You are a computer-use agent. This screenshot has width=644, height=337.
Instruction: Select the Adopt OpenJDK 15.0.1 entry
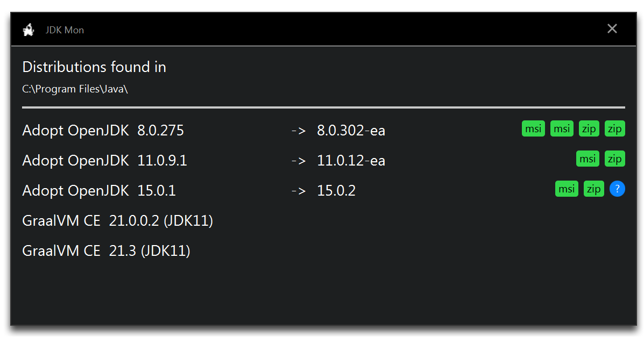(x=99, y=190)
